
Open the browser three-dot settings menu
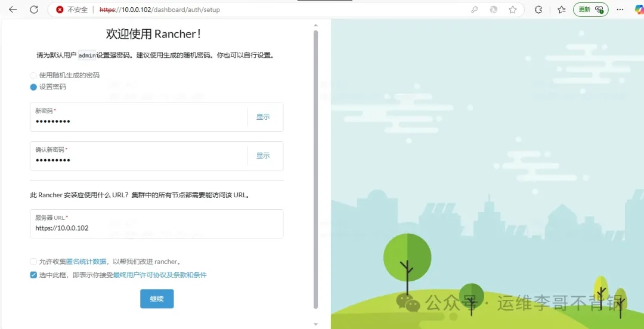coord(620,10)
